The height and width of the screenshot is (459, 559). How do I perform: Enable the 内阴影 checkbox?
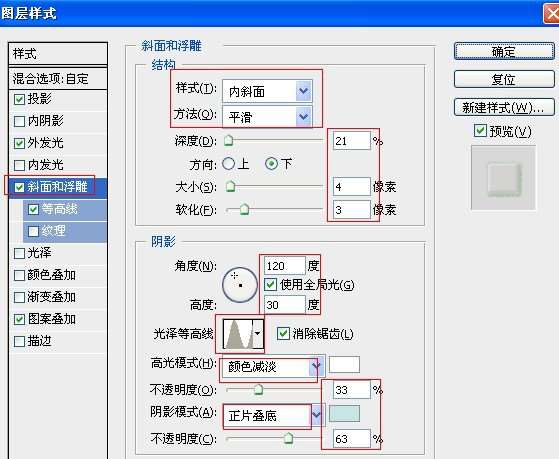[19, 121]
